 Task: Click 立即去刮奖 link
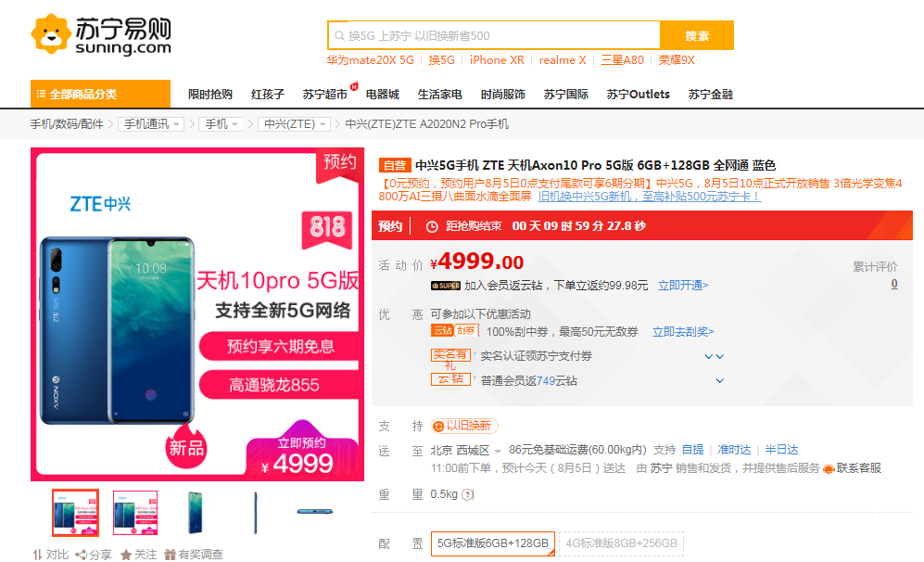tap(683, 332)
